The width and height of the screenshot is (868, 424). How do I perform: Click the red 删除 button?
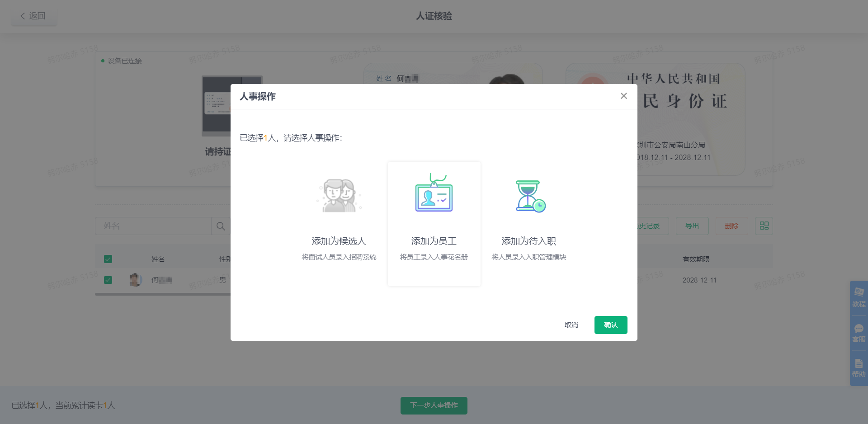(731, 226)
